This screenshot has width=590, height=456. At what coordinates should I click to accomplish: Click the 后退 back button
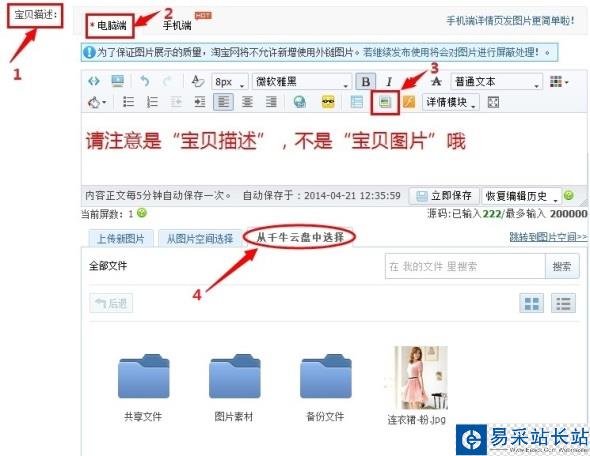click(x=111, y=303)
